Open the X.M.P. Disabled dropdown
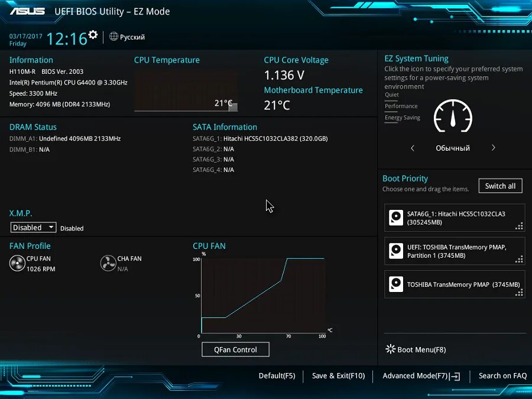This screenshot has width=532, height=399. point(33,228)
